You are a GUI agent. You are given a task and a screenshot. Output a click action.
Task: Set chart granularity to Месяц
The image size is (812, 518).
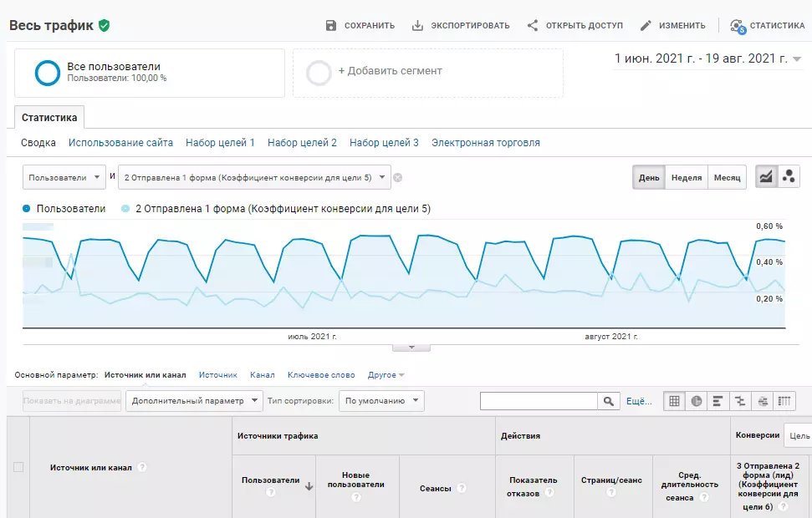(727, 177)
